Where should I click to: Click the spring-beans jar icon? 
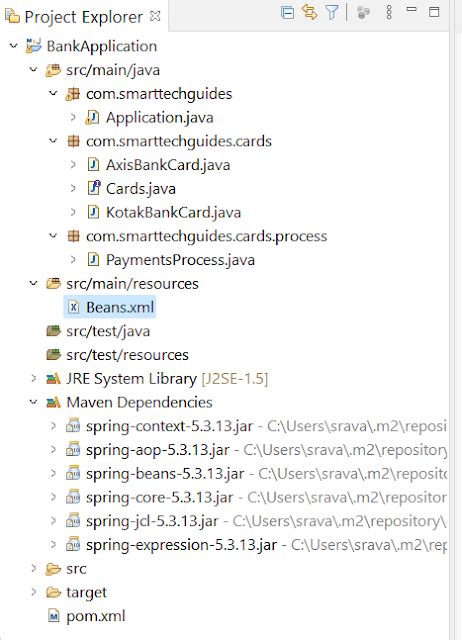pyautogui.click(x=73, y=473)
